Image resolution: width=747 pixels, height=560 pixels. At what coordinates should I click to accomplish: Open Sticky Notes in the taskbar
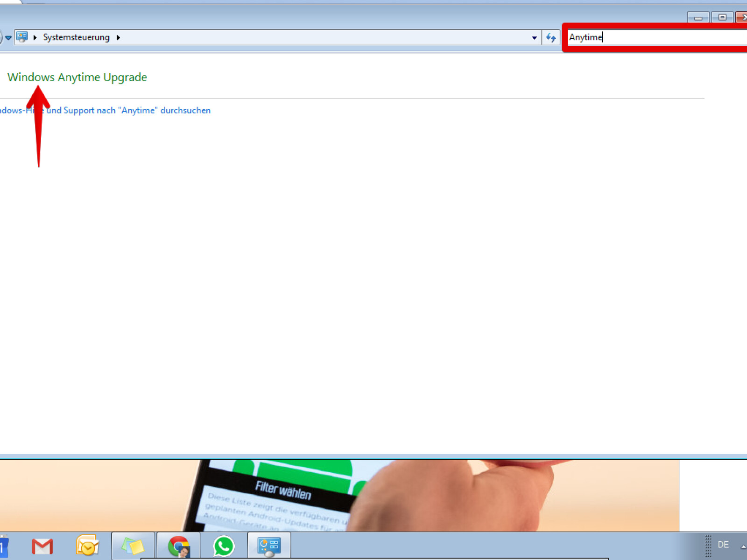(x=133, y=546)
